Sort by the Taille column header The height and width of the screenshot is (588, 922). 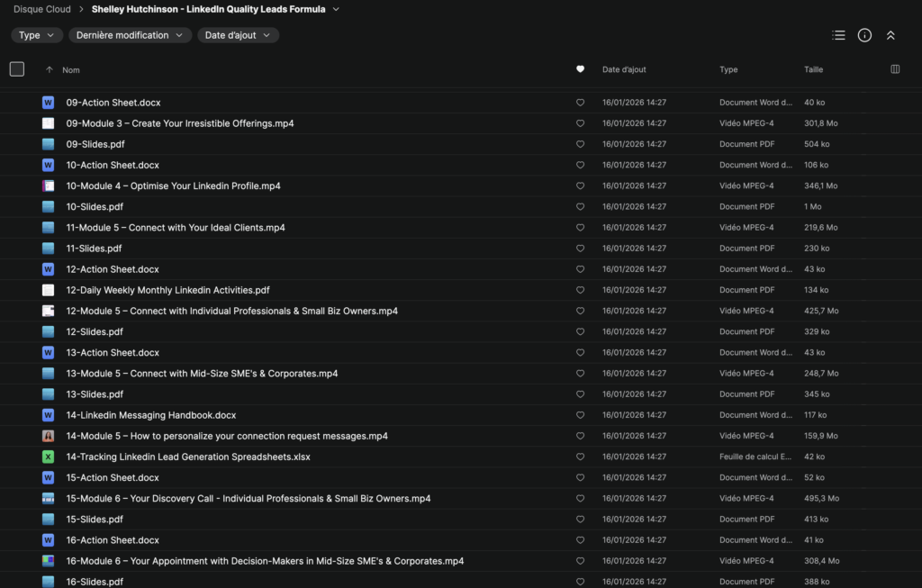coord(813,69)
